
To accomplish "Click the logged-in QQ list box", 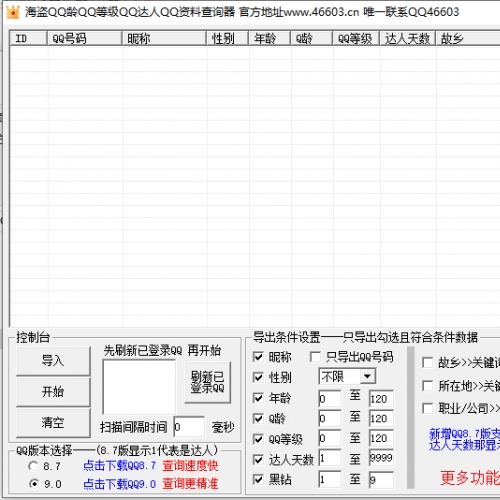I will coord(139,387).
